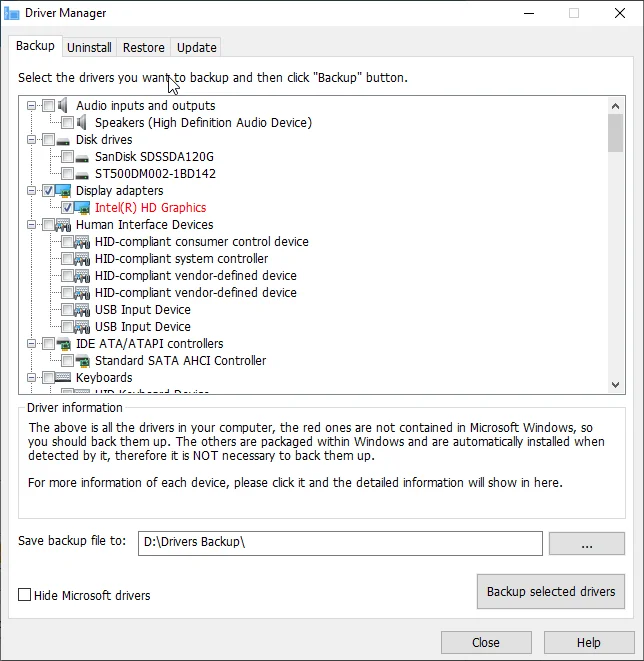Click the Driver Manager title bar icon
The image size is (644, 661).
tap(11, 13)
